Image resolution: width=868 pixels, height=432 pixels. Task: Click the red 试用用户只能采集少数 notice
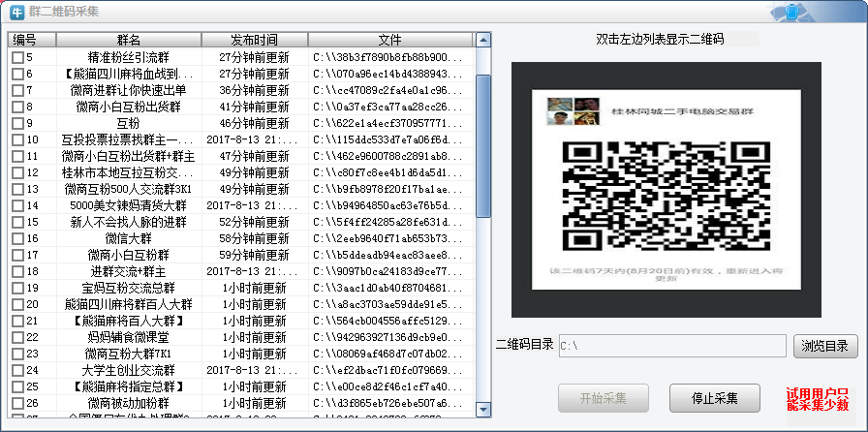click(x=818, y=400)
